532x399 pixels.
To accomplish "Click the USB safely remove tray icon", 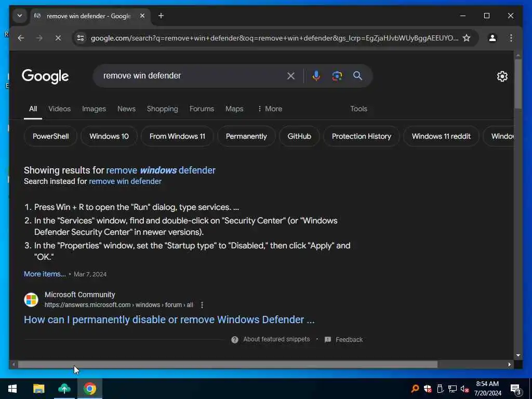I will pyautogui.click(x=440, y=389).
